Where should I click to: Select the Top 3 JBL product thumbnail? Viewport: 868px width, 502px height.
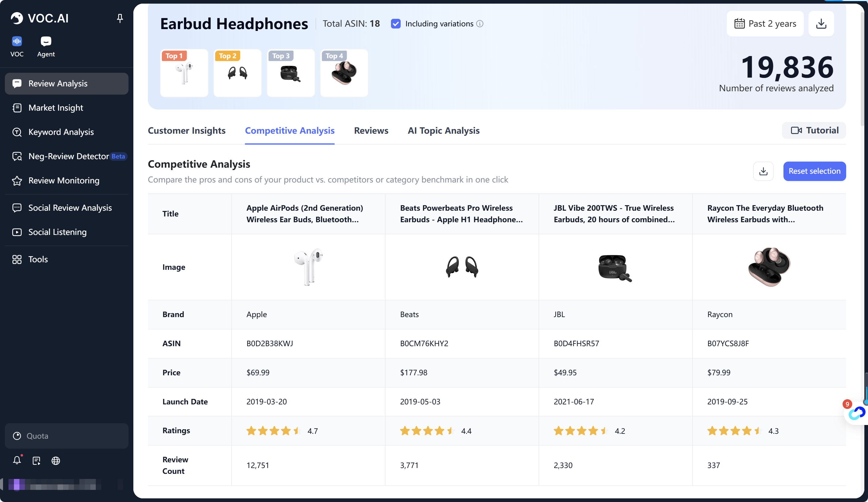[291, 73]
